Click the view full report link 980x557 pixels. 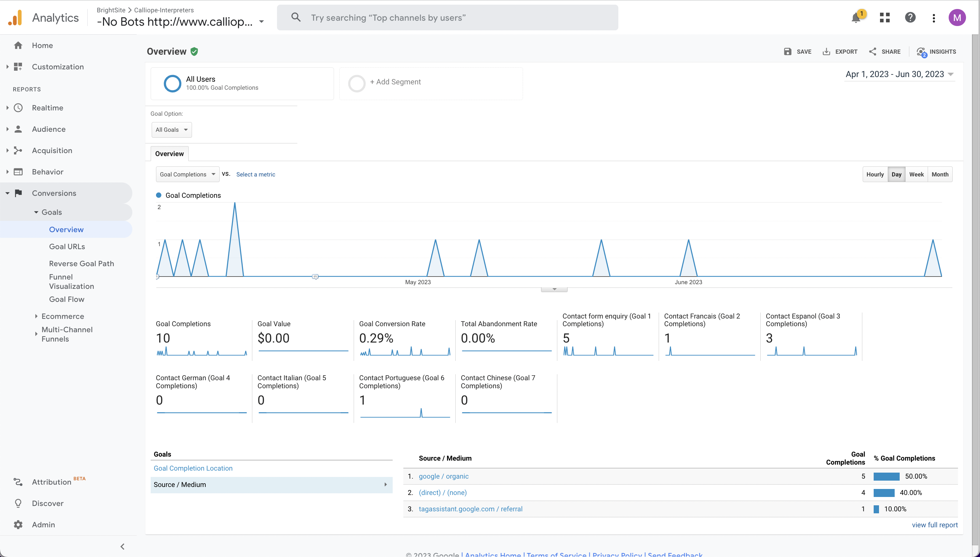click(x=935, y=525)
